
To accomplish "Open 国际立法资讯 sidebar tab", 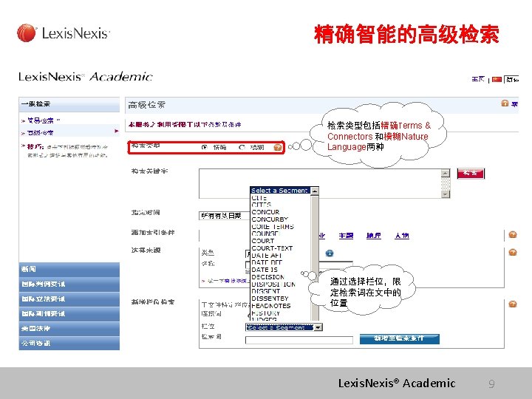I will coord(69,299).
